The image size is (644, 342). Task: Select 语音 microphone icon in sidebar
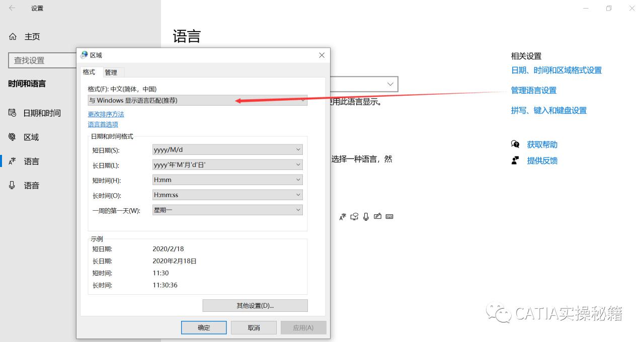click(x=12, y=185)
